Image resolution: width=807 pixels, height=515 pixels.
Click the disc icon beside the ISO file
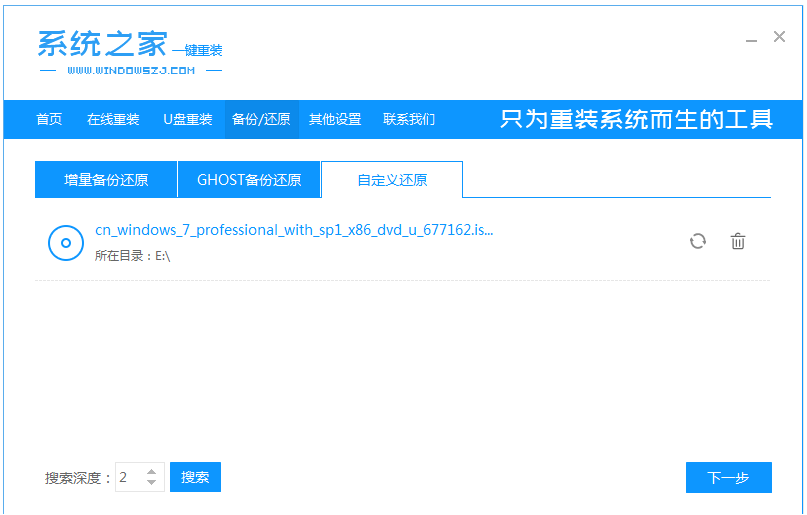pos(66,243)
